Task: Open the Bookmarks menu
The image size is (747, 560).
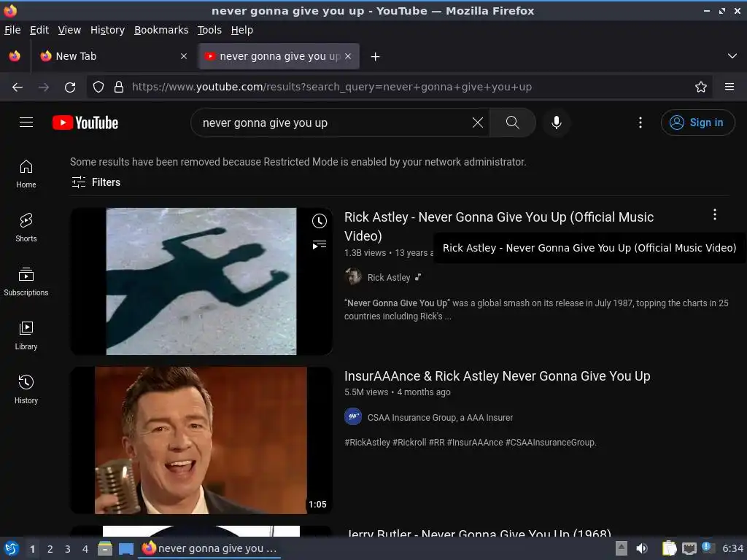Action: [x=161, y=30]
